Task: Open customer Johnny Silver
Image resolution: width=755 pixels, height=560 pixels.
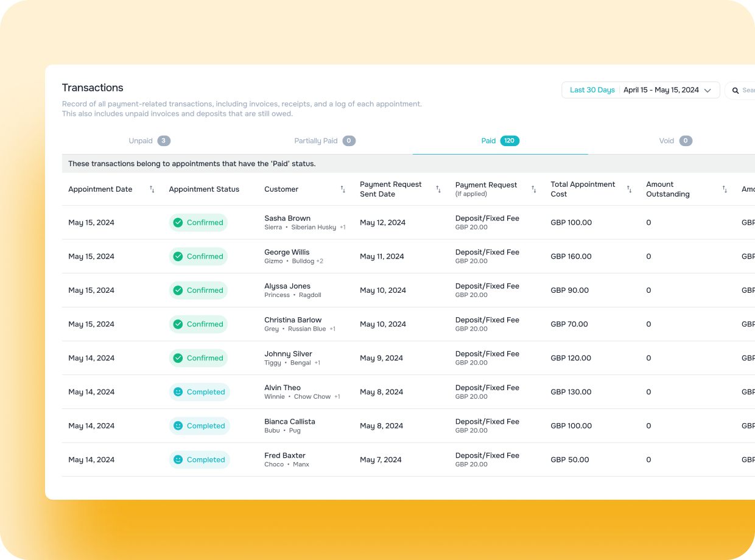Action: [288, 354]
